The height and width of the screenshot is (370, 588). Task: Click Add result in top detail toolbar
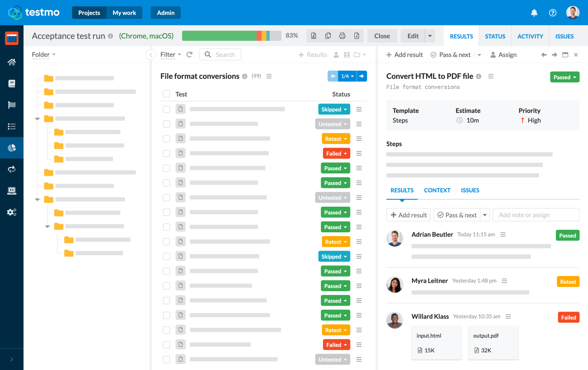405,55
